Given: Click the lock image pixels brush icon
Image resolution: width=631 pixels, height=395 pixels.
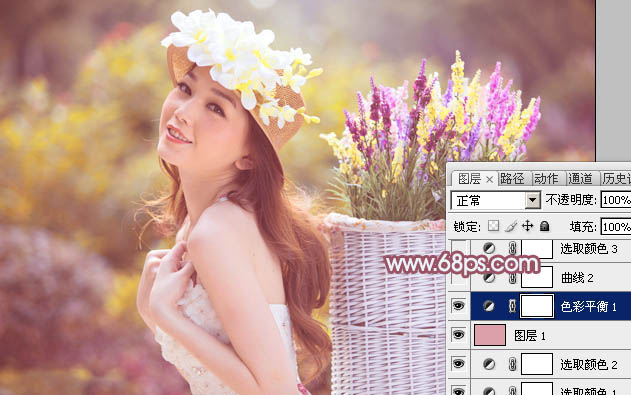Looking at the screenshot, I should tap(510, 226).
